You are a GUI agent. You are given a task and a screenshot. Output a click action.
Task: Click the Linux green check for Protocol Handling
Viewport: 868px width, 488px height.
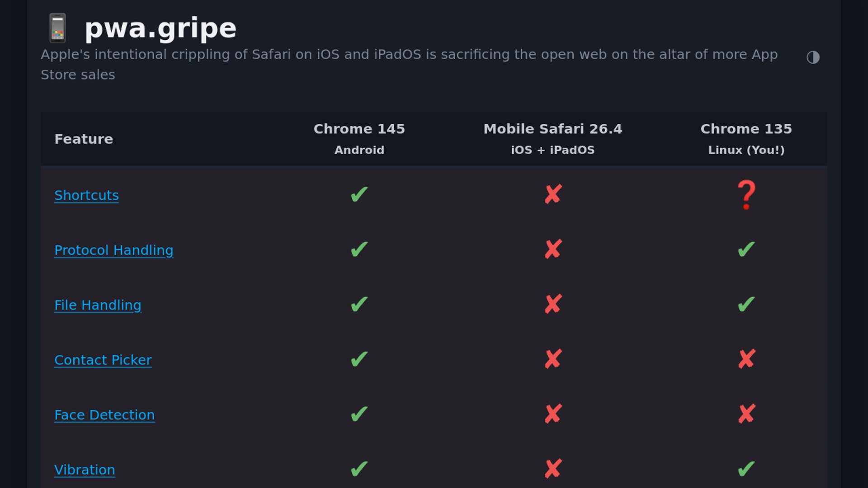point(746,249)
